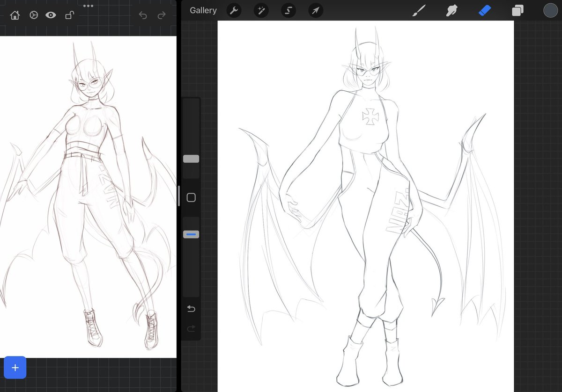
Task: Open the Actions wrench menu
Action: [x=234, y=10]
